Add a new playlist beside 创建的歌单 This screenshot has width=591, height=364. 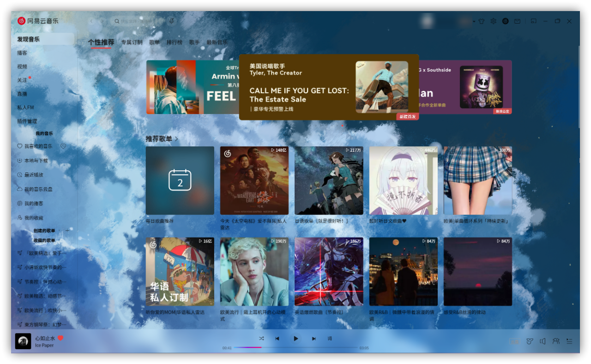[x=67, y=230]
